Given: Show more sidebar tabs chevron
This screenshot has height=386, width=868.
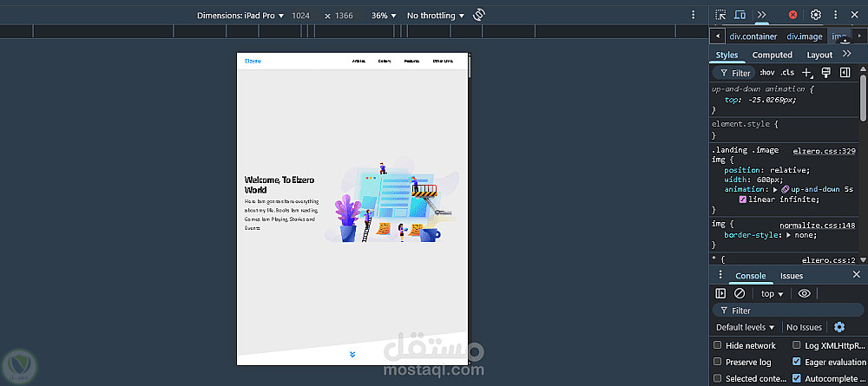Looking at the screenshot, I should [x=847, y=54].
